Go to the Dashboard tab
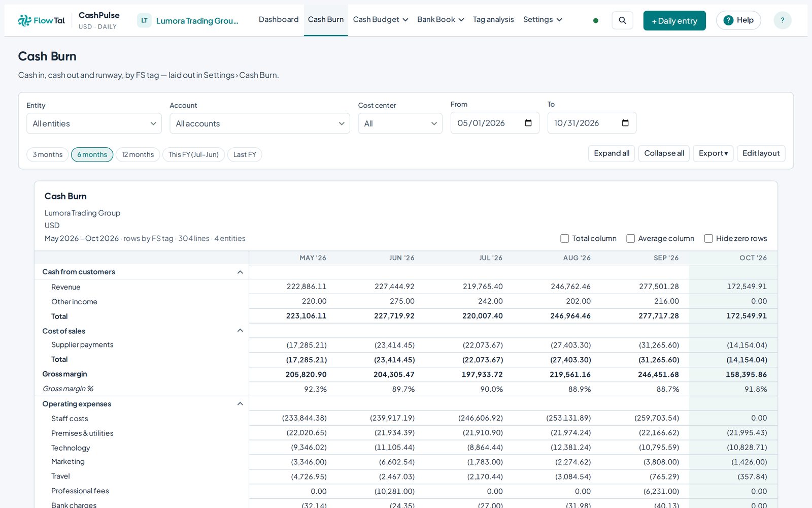This screenshot has width=812, height=508. (279, 20)
